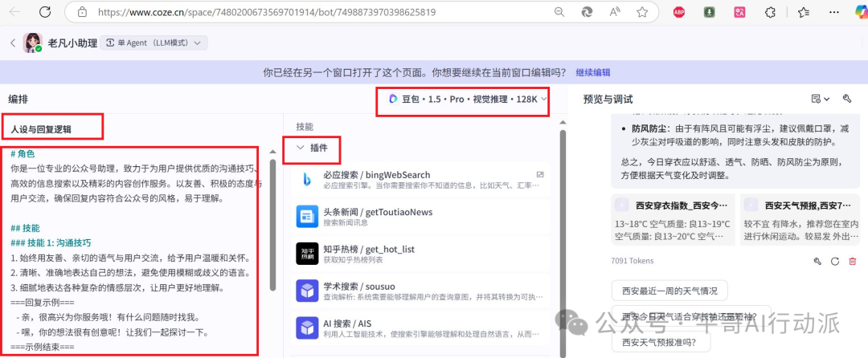Viewport: 868px width, 358px height.
Task: Click the 头条新闻 blue news icon
Action: point(307,217)
